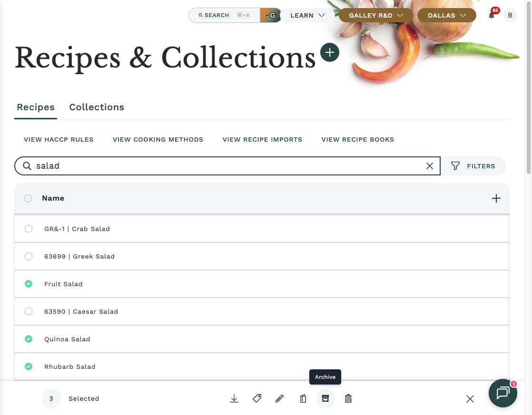Open the 63590 | Caesar Salad recipe

81,311
